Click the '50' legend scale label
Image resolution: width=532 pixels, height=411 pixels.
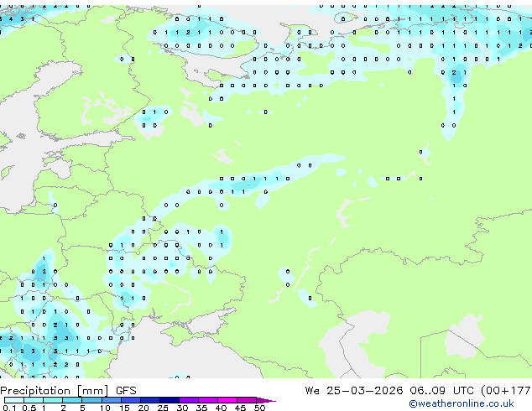tap(259, 408)
